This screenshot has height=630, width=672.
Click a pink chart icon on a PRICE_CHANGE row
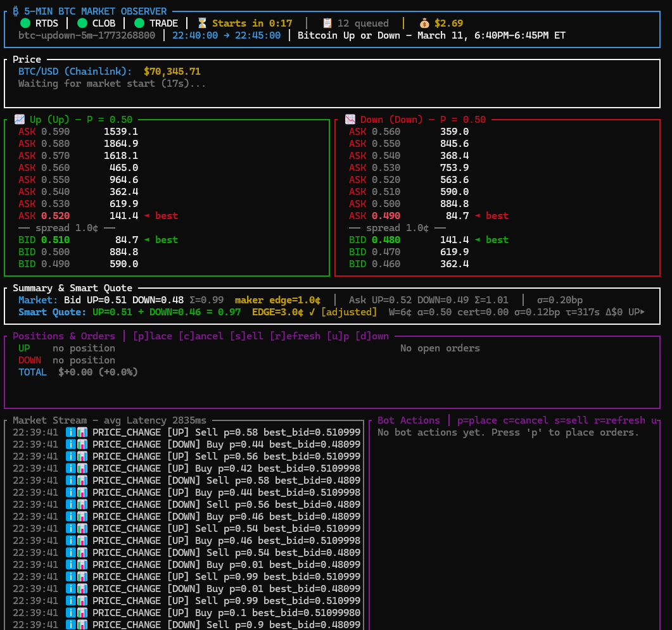[x=83, y=432]
